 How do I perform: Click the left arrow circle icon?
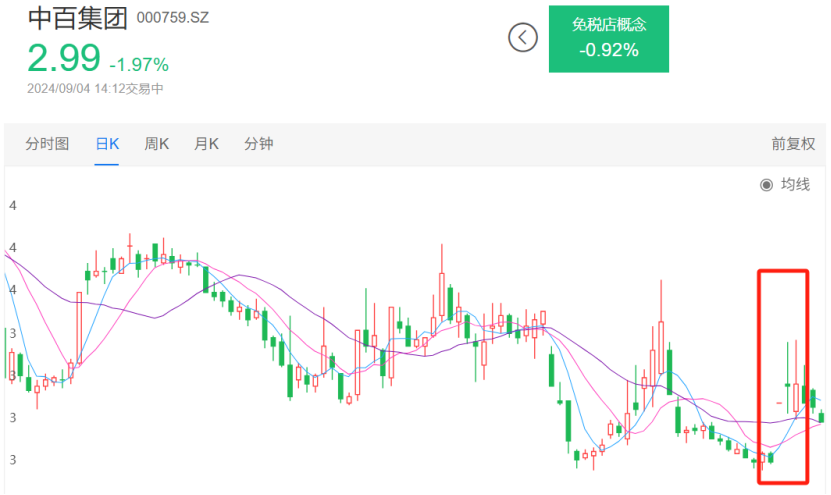523,38
